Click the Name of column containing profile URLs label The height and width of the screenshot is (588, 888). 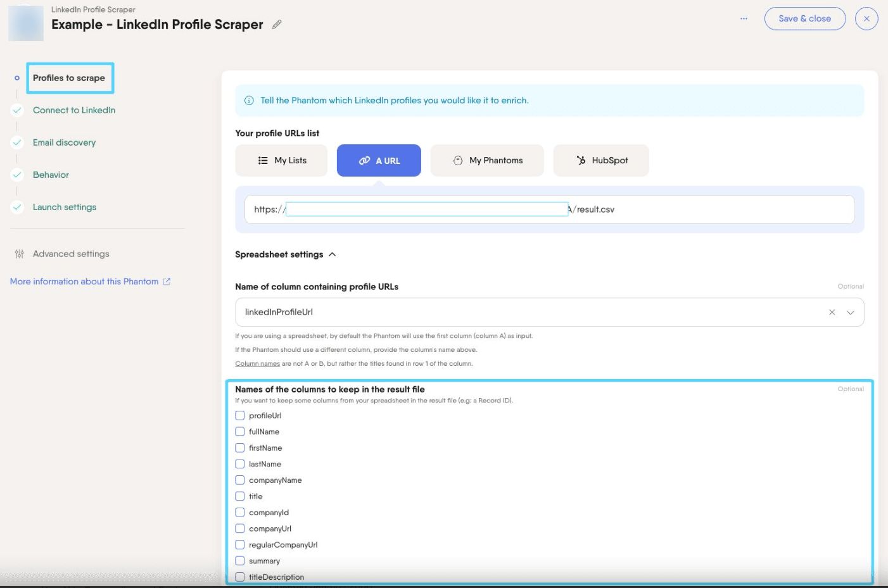[x=317, y=287]
